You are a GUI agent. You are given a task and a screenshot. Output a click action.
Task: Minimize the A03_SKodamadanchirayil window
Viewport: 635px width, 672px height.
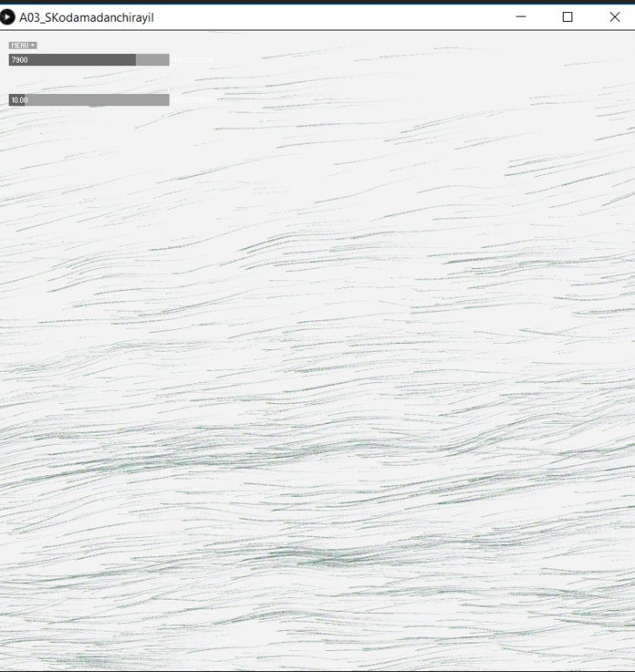tap(521, 17)
